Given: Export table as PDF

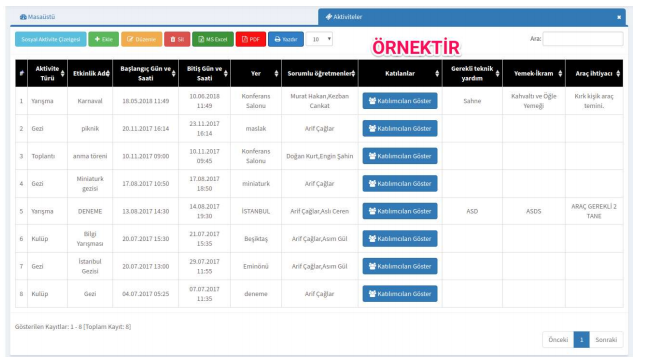Looking at the screenshot, I should (x=251, y=39).
